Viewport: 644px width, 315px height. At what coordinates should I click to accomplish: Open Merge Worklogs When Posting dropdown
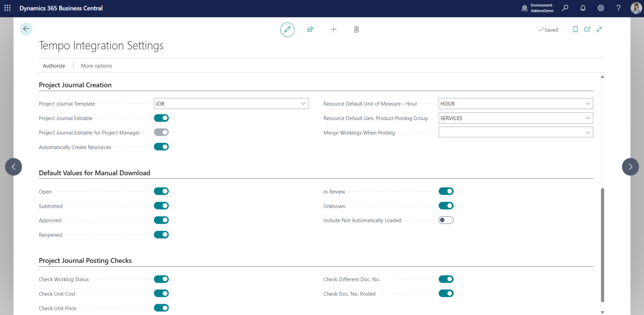588,132
